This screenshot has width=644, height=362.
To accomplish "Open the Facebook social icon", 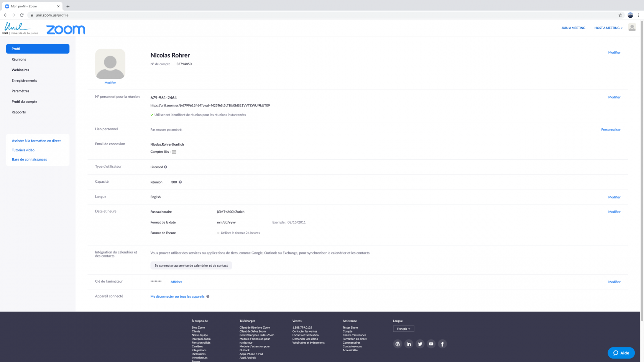I will (x=442, y=344).
